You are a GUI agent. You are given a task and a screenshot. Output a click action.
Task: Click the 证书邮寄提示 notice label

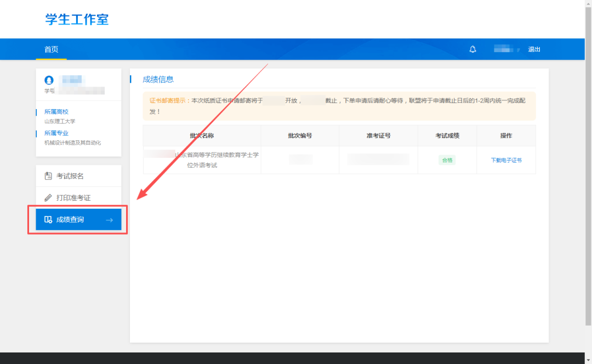[168, 100]
